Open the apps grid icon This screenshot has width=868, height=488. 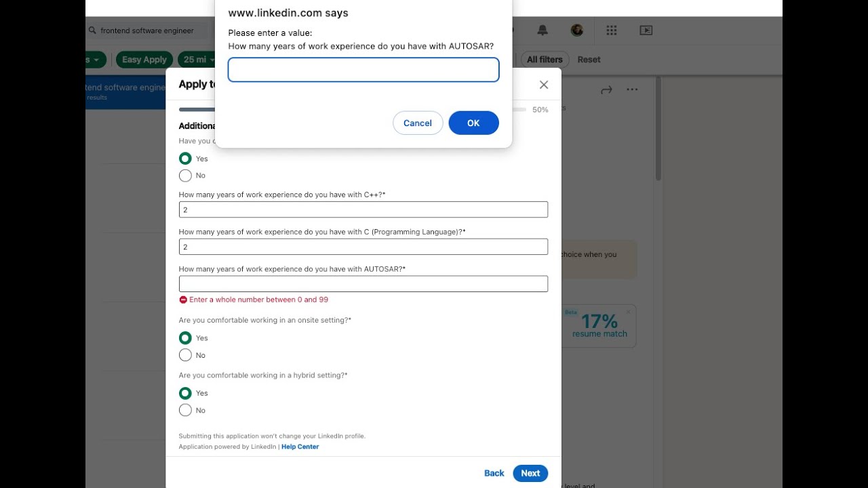point(612,30)
